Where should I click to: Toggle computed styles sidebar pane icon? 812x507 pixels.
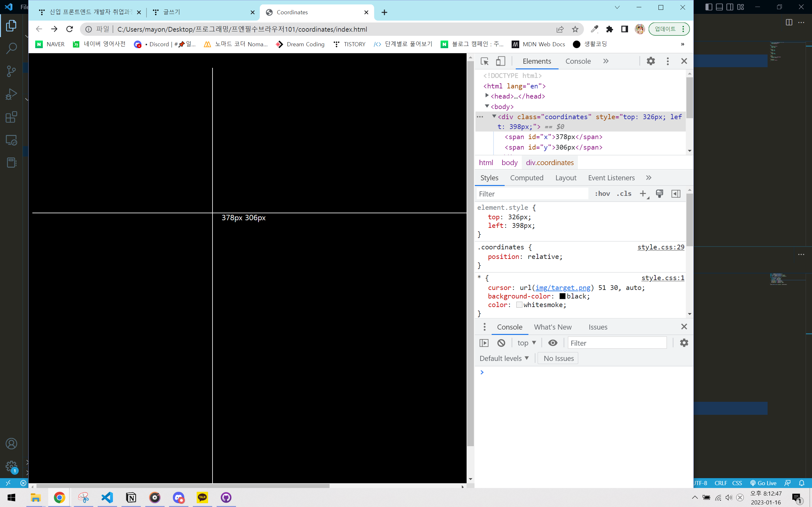click(675, 194)
